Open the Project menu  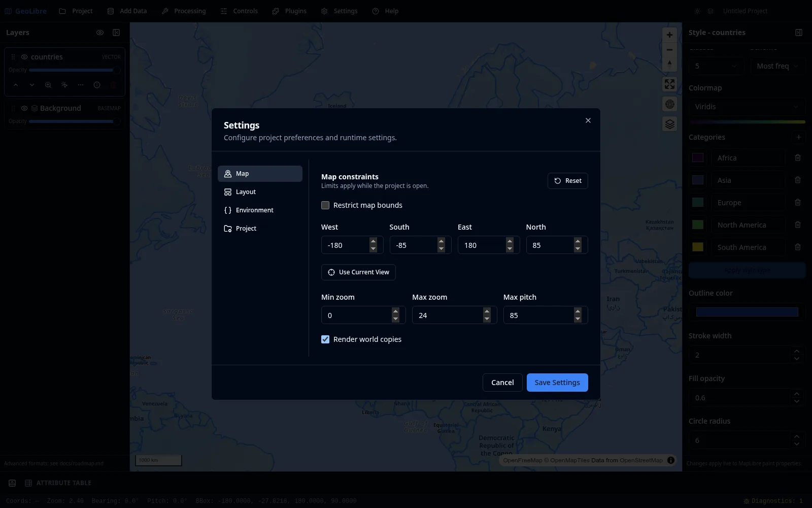click(76, 11)
